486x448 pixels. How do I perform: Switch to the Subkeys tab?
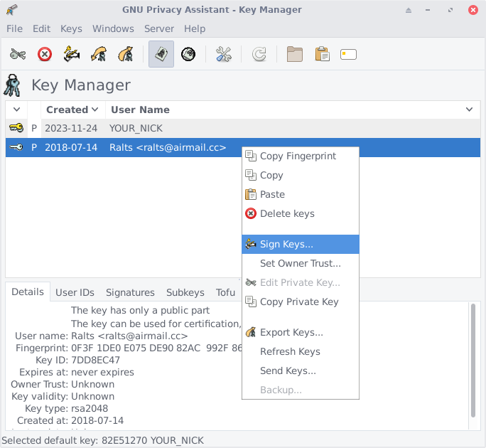coord(185,292)
